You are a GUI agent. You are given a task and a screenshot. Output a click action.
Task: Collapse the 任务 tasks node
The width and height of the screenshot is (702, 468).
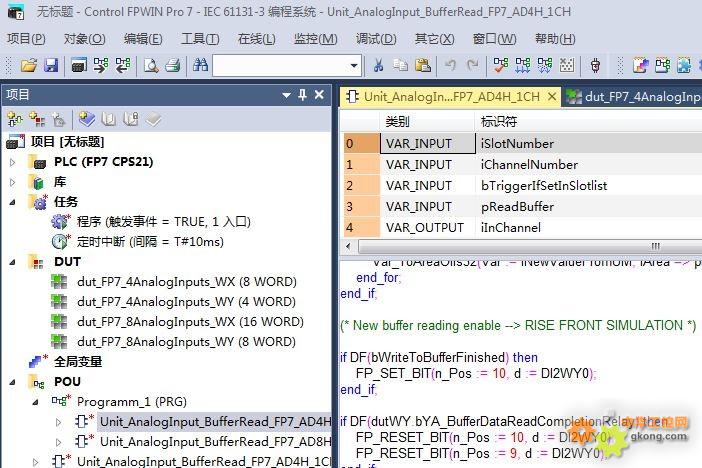click(13, 202)
